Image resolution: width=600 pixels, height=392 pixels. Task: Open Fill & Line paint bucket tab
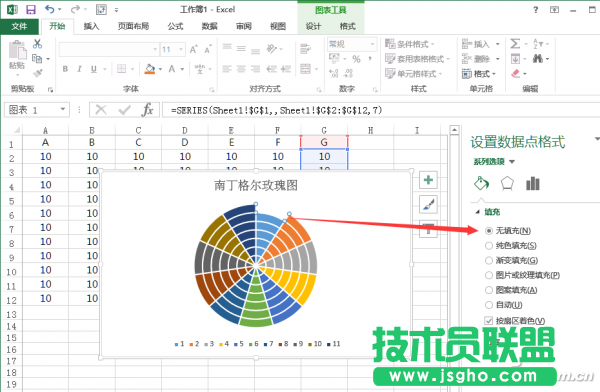[481, 183]
